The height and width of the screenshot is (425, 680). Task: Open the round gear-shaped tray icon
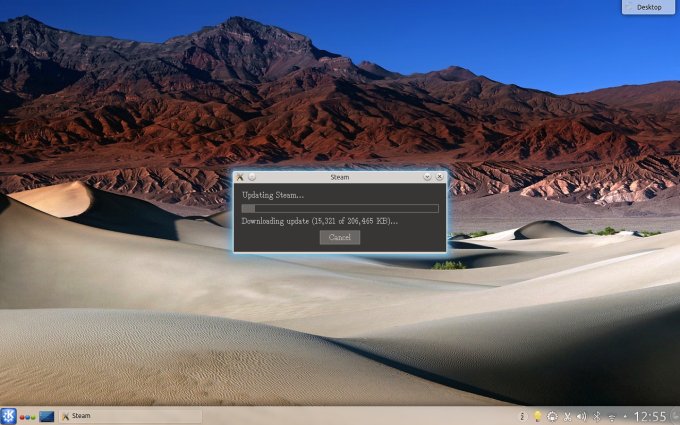click(x=552, y=416)
